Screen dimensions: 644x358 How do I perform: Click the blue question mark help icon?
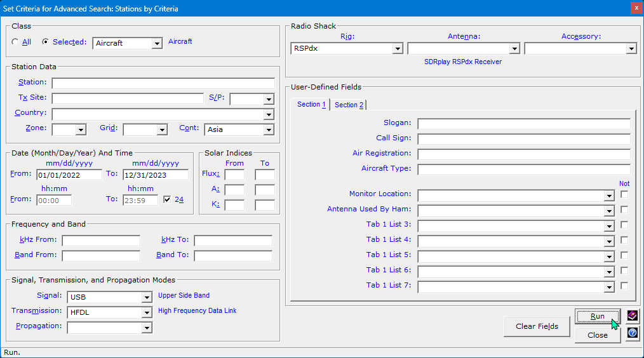click(632, 333)
